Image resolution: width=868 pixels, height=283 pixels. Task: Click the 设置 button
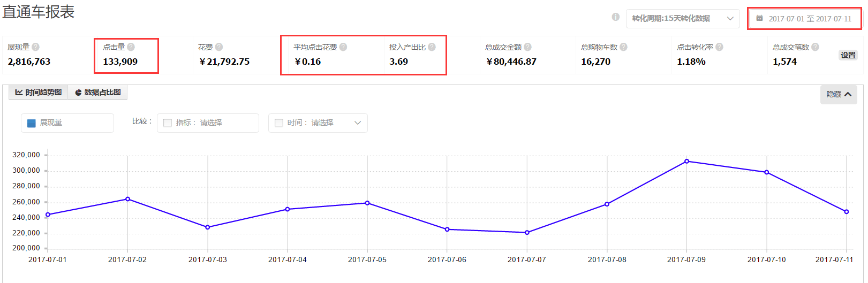tap(848, 55)
